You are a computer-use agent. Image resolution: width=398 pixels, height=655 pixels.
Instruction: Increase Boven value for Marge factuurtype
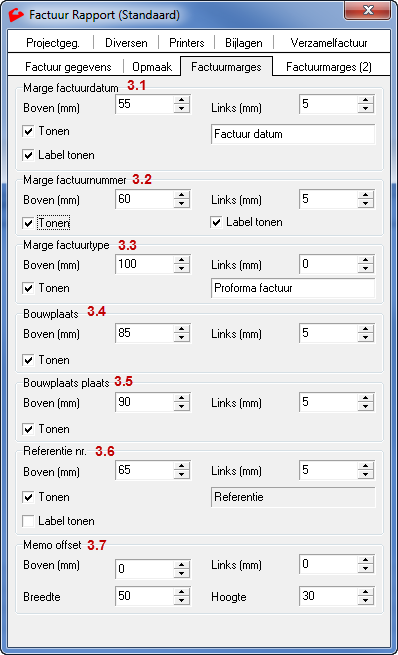tap(181, 260)
